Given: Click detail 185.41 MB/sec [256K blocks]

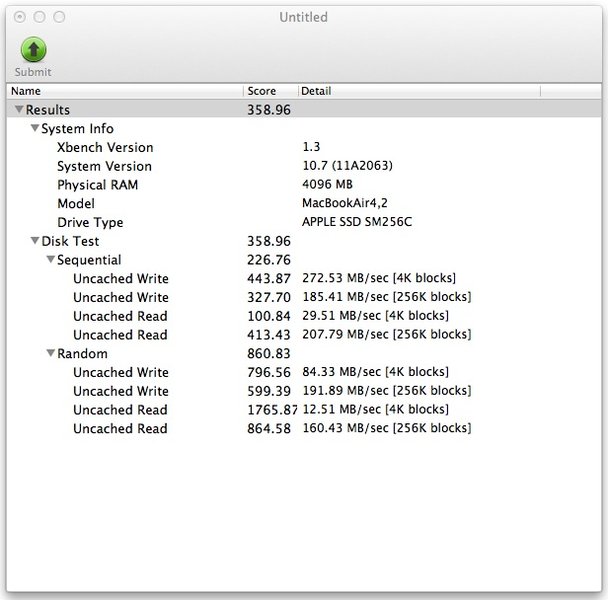Looking at the screenshot, I should 387,297.
